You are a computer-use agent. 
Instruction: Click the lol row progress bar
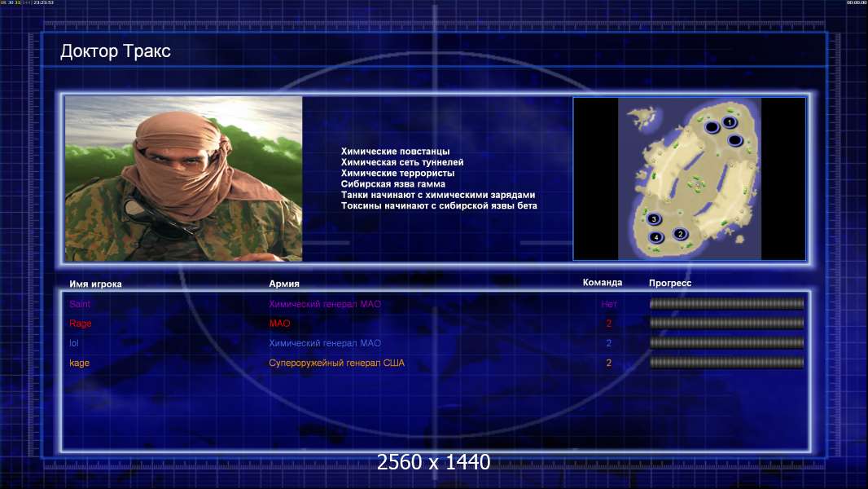point(727,343)
